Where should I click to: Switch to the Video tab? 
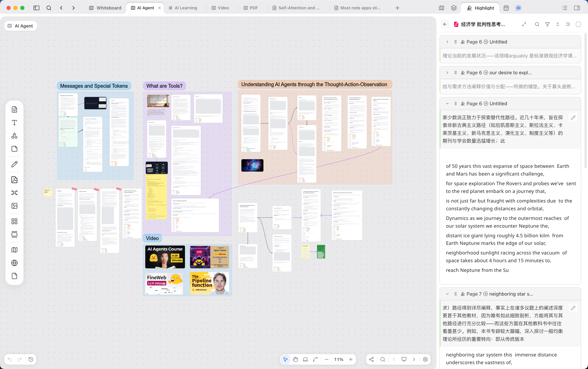coord(220,8)
